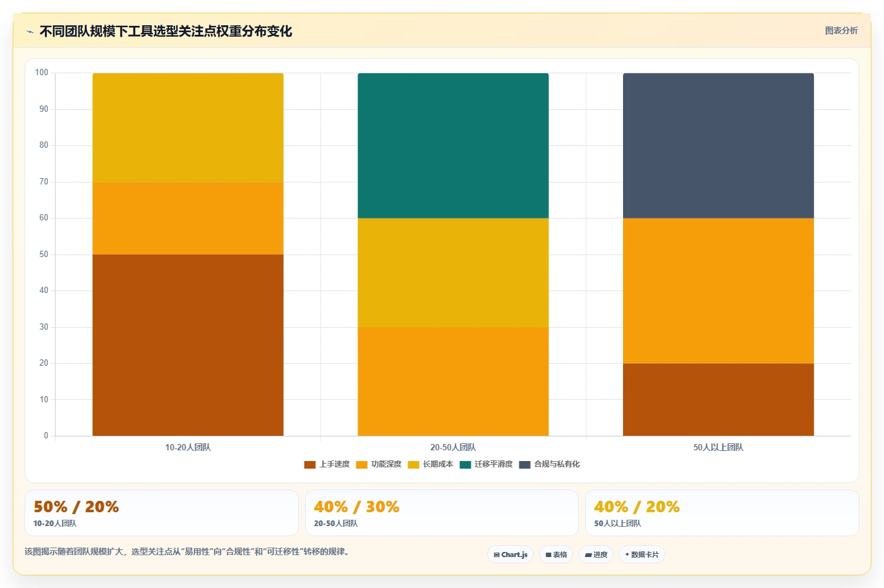Click the lightning icon beside the chart title
The width and height of the screenshot is (884, 588).
pos(30,32)
